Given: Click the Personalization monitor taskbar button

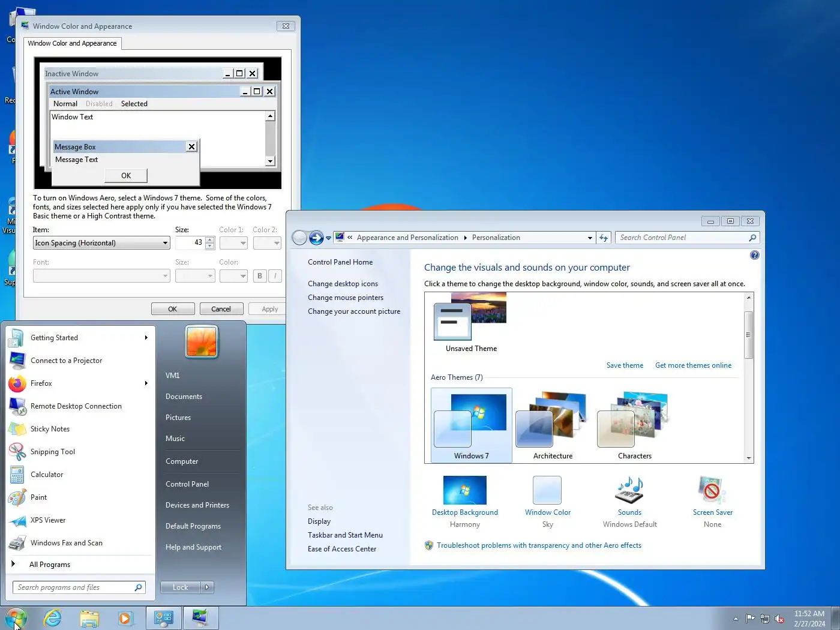Looking at the screenshot, I should pos(200,618).
